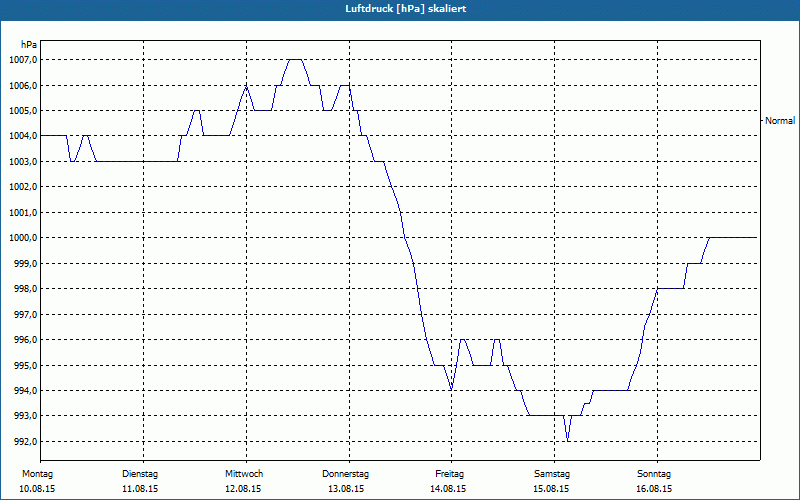Click the date 15.08.15
800x500 pixels.
551,489
